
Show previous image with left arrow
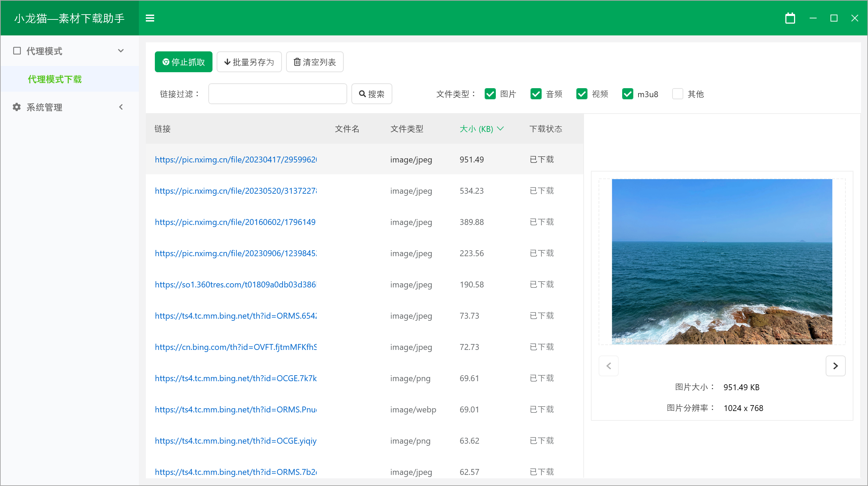point(609,366)
